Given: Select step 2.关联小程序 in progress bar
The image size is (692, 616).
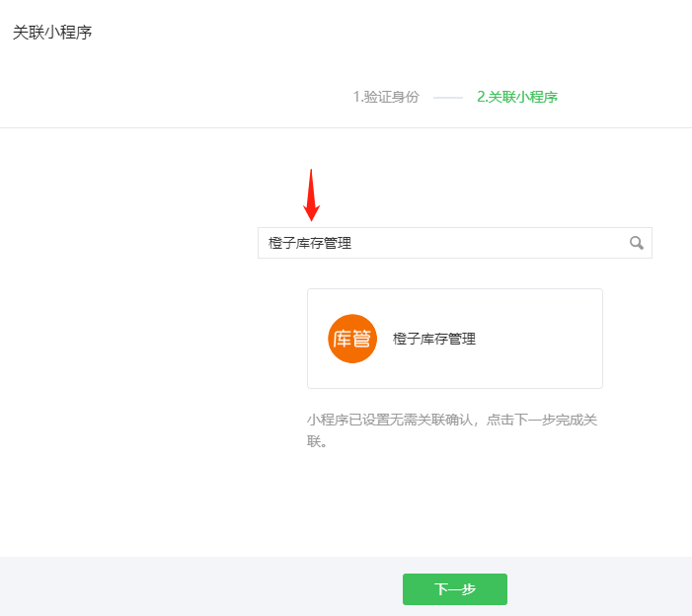Looking at the screenshot, I should [517, 97].
